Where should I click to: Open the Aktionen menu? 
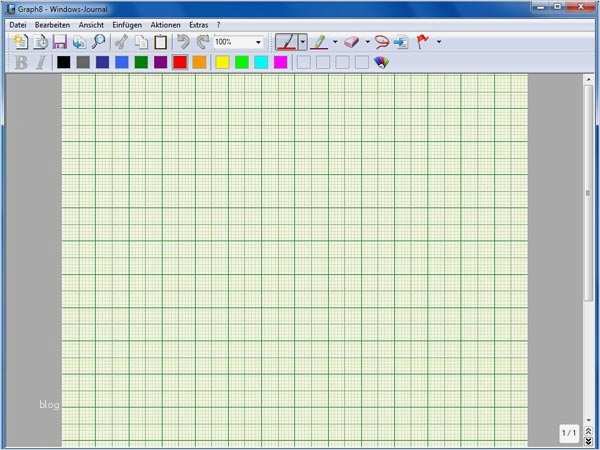[165, 25]
